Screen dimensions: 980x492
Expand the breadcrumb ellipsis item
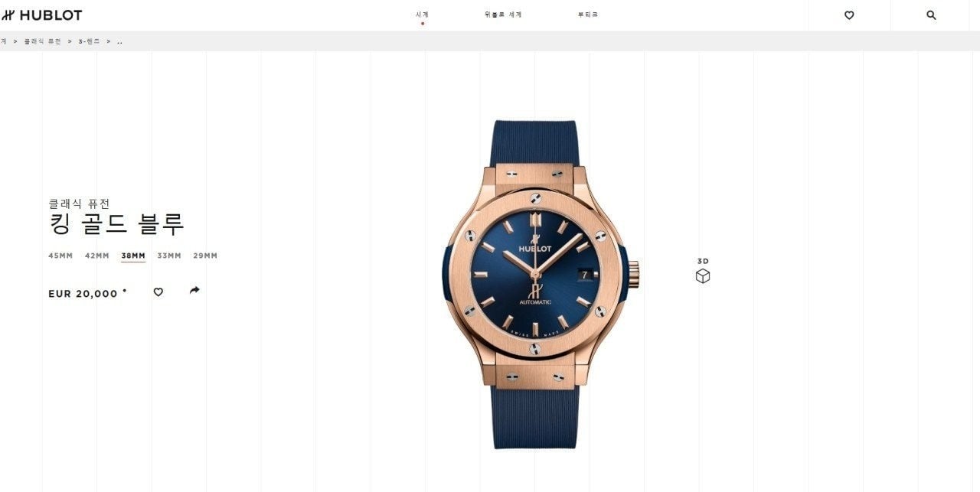119,42
